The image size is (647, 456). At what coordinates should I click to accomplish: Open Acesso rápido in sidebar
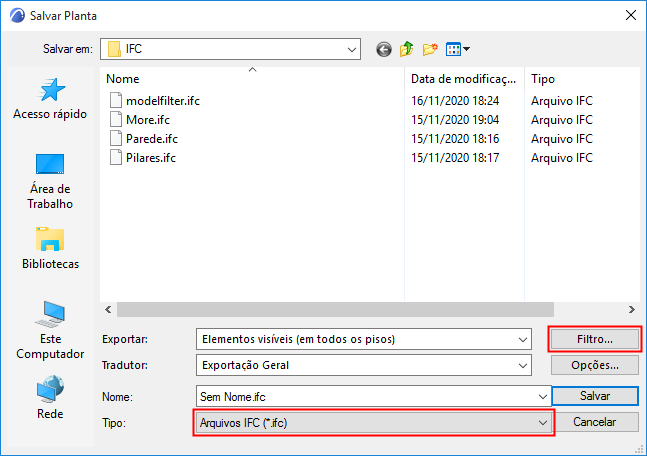[50, 99]
